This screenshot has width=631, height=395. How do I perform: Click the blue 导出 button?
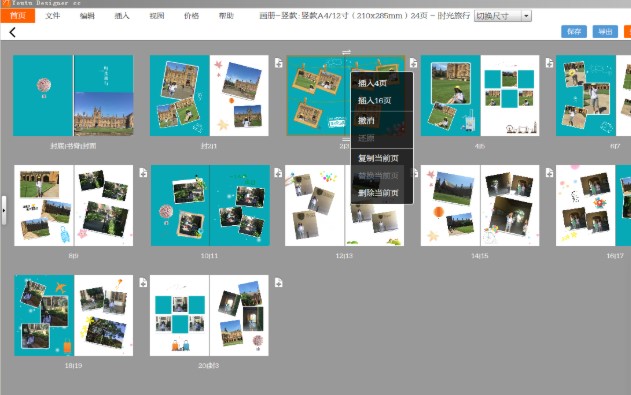(605, 31)
